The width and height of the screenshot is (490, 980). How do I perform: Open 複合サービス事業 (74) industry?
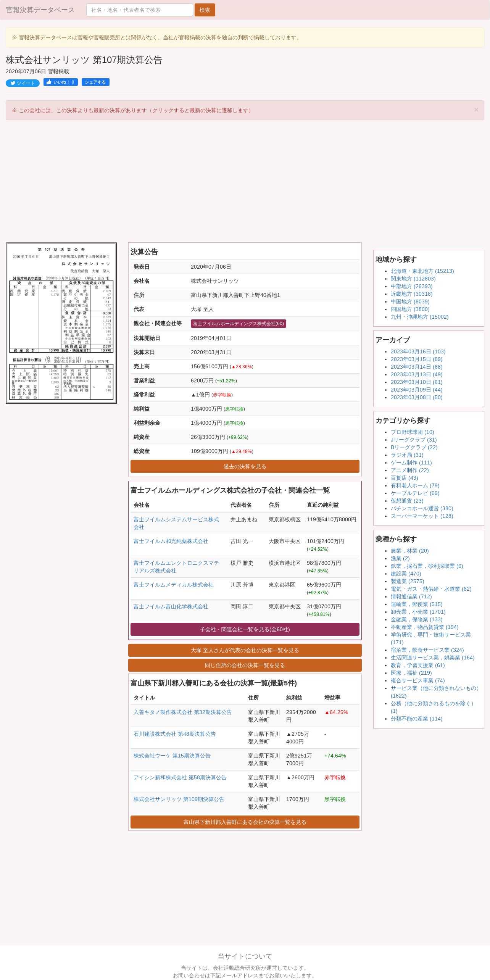click(417, 680)
